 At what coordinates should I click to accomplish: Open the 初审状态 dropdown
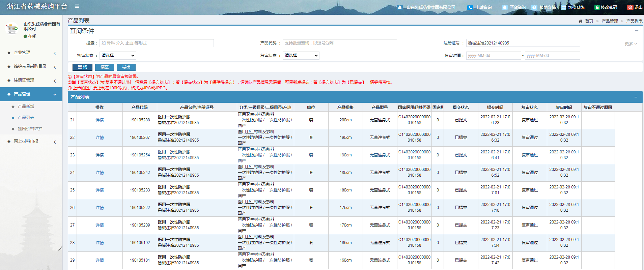point(118,56)
